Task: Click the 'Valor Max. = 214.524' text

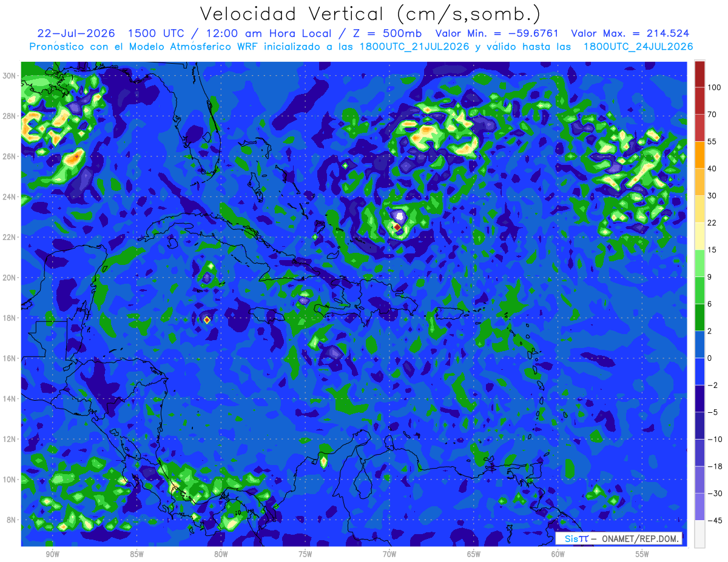Action: [x=630, y=33]
